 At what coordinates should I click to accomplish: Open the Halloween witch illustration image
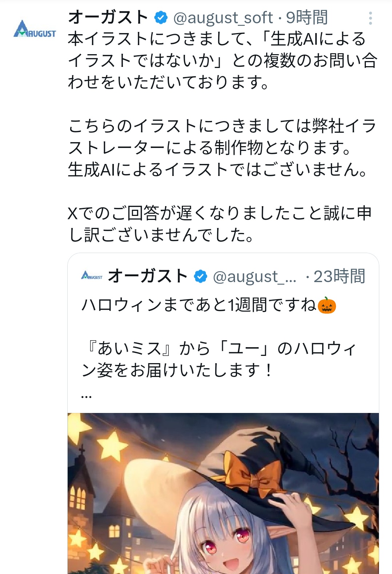point(223,493)
